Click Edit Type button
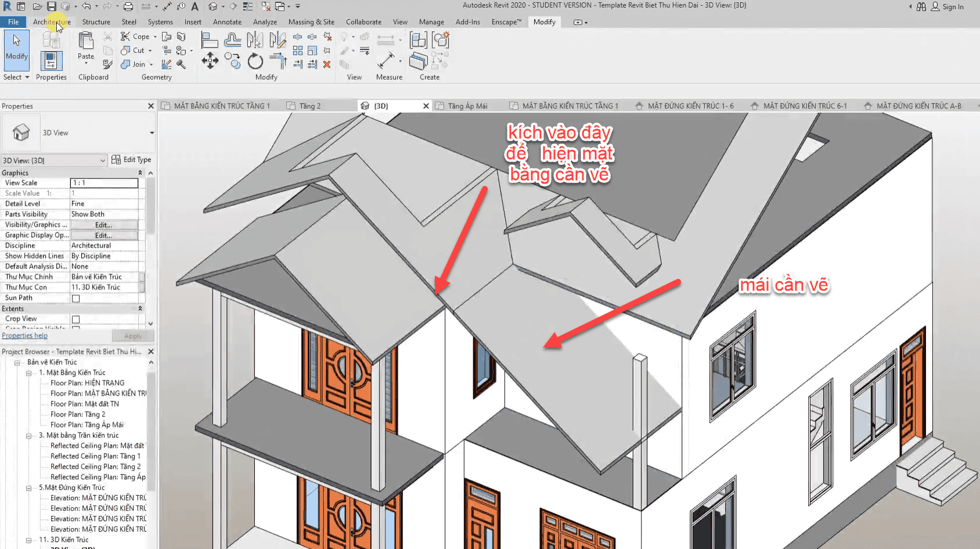This screenshot has height=549, width=980. (132, 160)
